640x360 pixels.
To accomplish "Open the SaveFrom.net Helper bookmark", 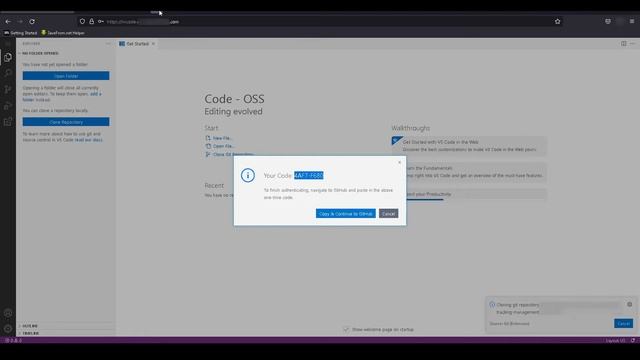I will (x=63, y=33).
